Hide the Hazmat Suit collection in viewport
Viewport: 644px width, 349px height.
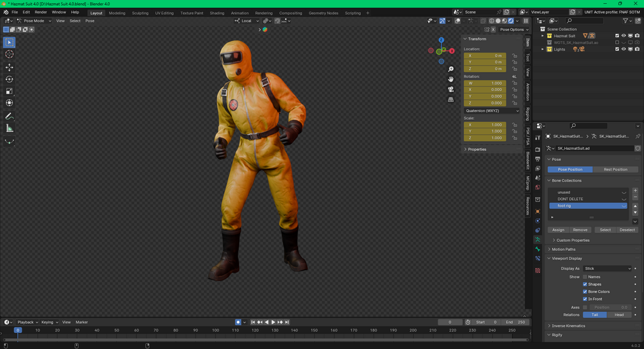(623, 36)
